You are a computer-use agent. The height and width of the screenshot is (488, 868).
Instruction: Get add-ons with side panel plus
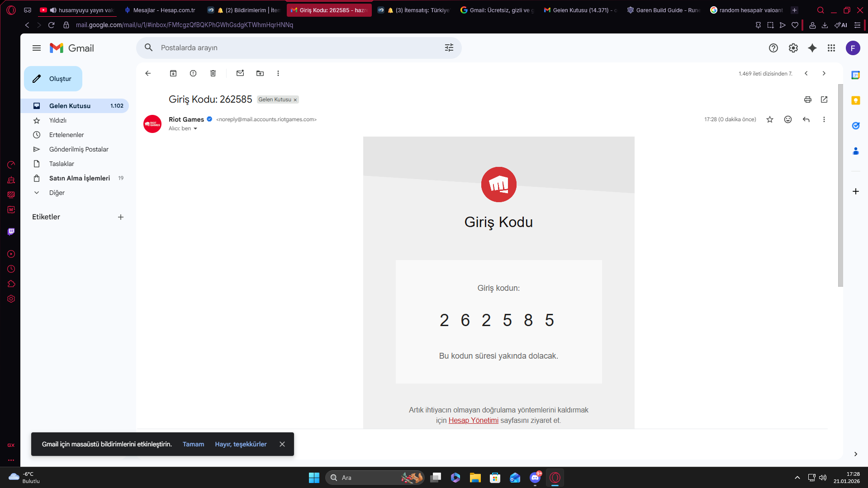click(x=856, y=191)
